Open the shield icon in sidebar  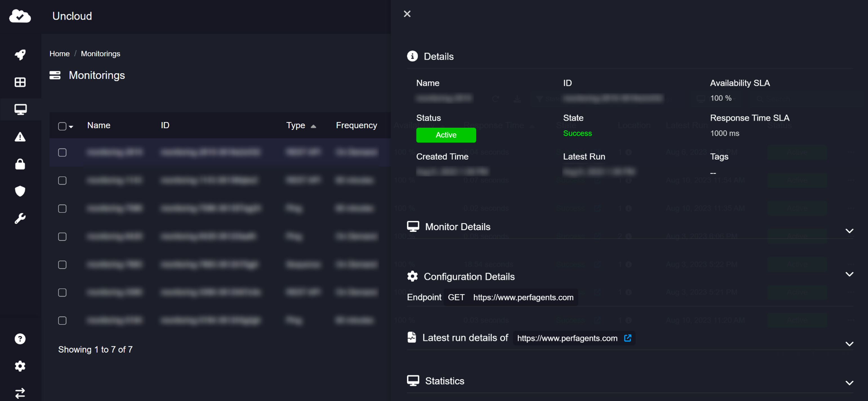20,191
